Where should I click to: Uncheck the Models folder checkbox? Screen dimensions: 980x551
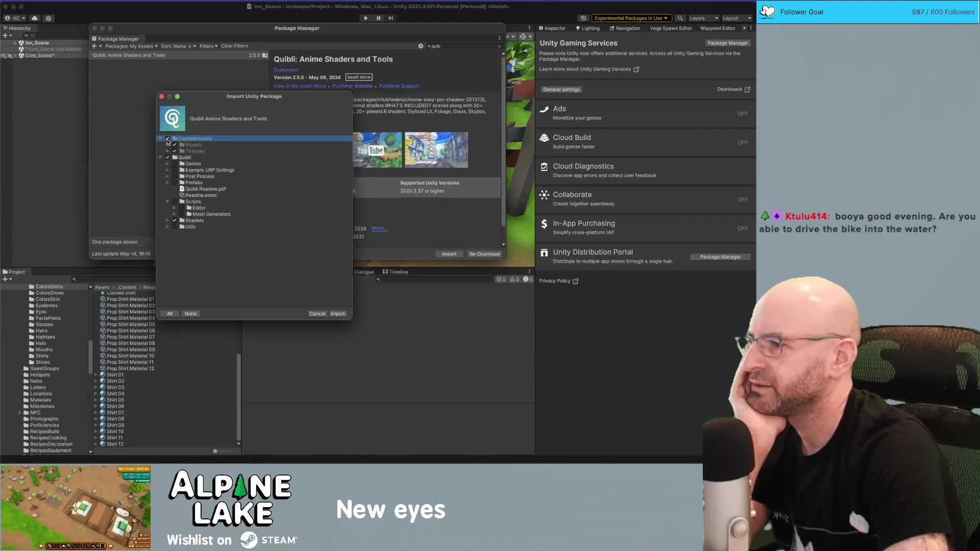click(175, 145)
